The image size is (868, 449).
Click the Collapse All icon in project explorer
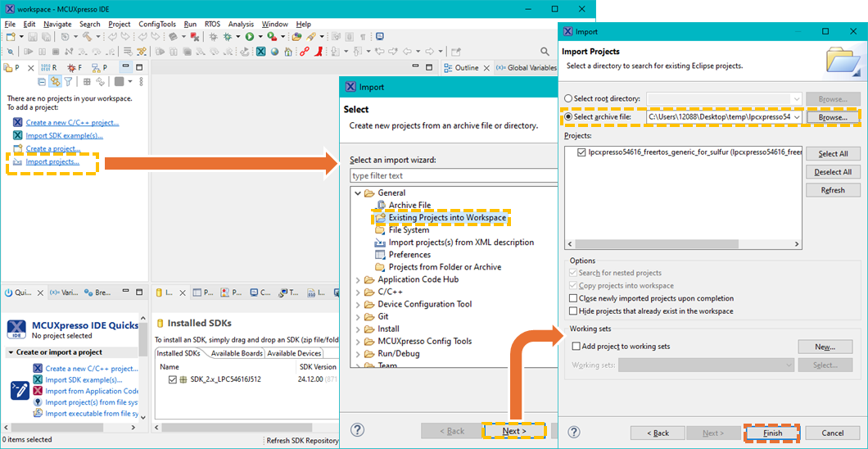pos(42,82)
